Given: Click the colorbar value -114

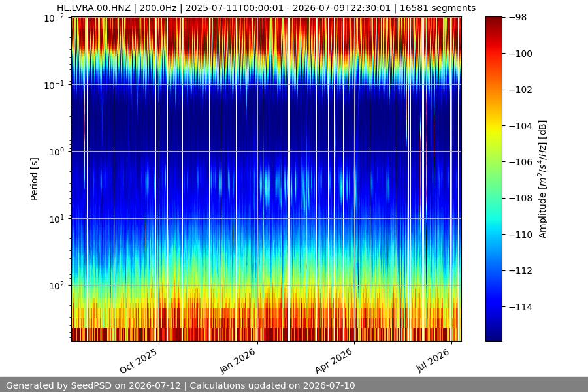Looking at the screenshot, I should 521,307.
